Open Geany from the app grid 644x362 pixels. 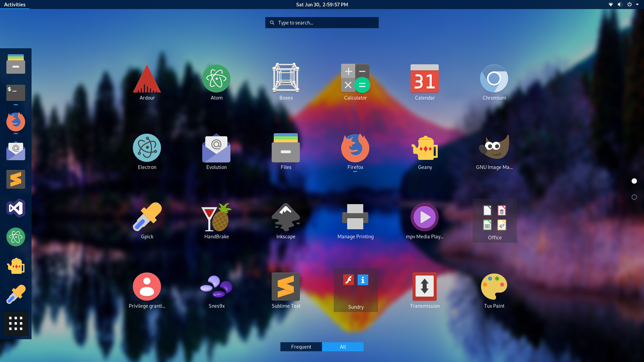pyautogui.click(x=425, y=152)
